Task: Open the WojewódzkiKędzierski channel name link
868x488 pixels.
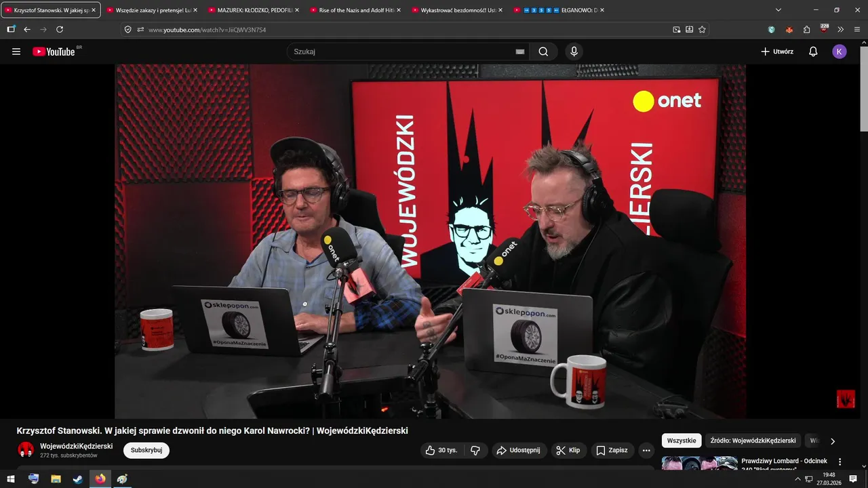Action: click(76, 446)
